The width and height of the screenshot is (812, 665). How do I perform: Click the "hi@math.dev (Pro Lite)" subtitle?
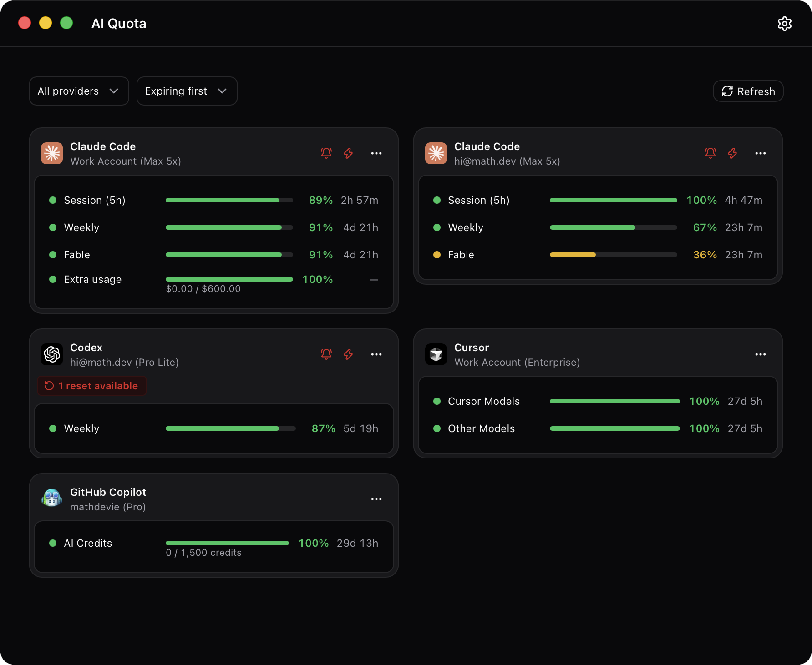point(124,363)
